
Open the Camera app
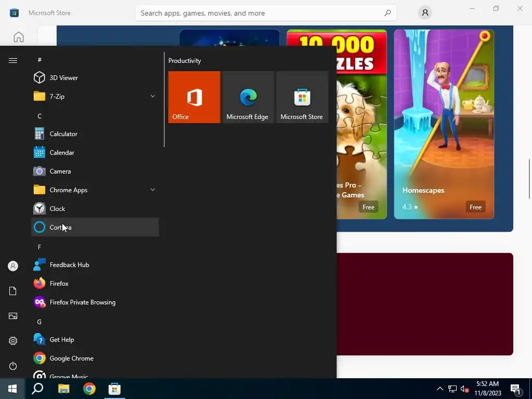[x=95, y=171]
